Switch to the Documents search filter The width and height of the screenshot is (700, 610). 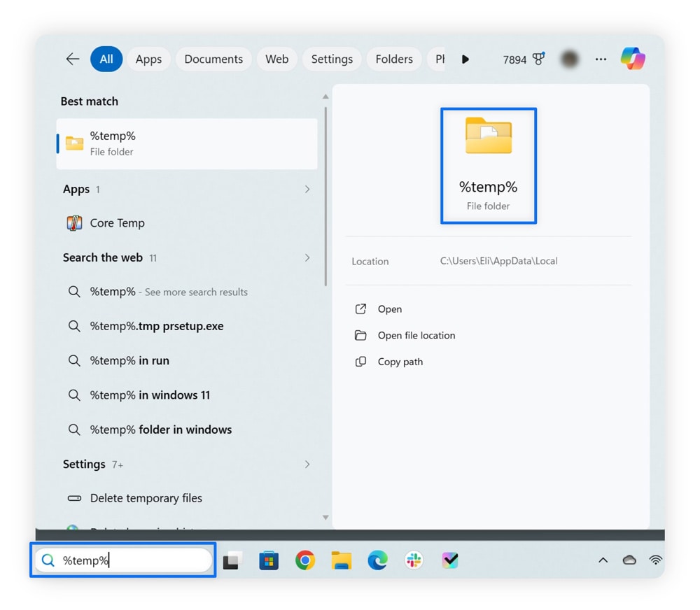pyautogui.click(x=213, y=59)
